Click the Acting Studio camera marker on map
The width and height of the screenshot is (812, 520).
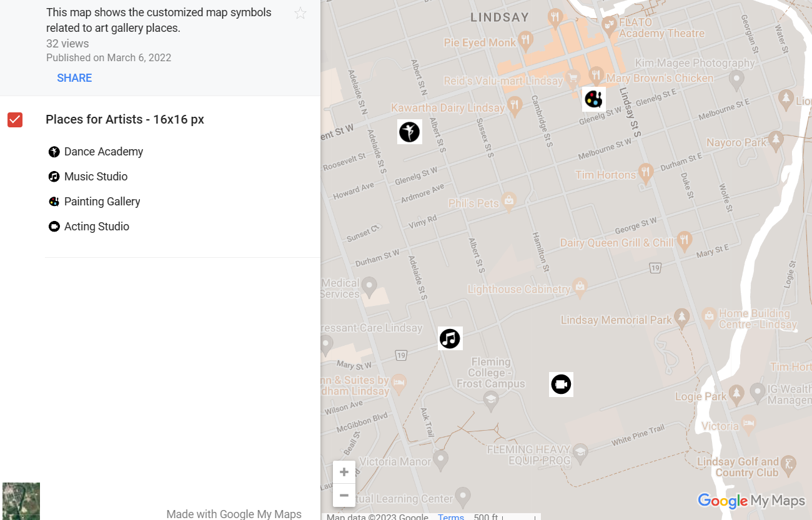(x=561, y=385)
